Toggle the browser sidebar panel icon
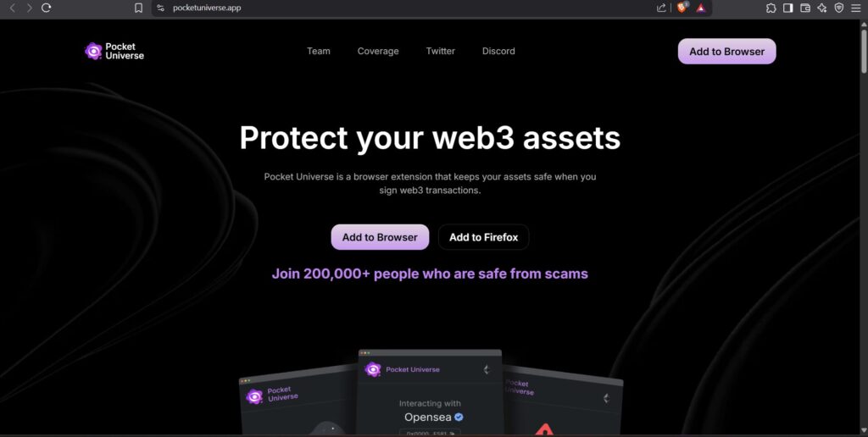868x437 pixels. [x=787, y=8]
